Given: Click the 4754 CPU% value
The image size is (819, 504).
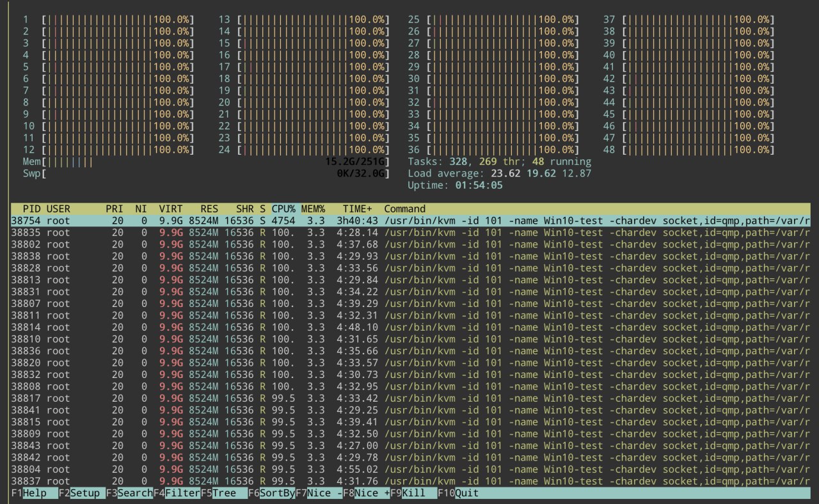Looking at the screenshot, I should (283, 221).
